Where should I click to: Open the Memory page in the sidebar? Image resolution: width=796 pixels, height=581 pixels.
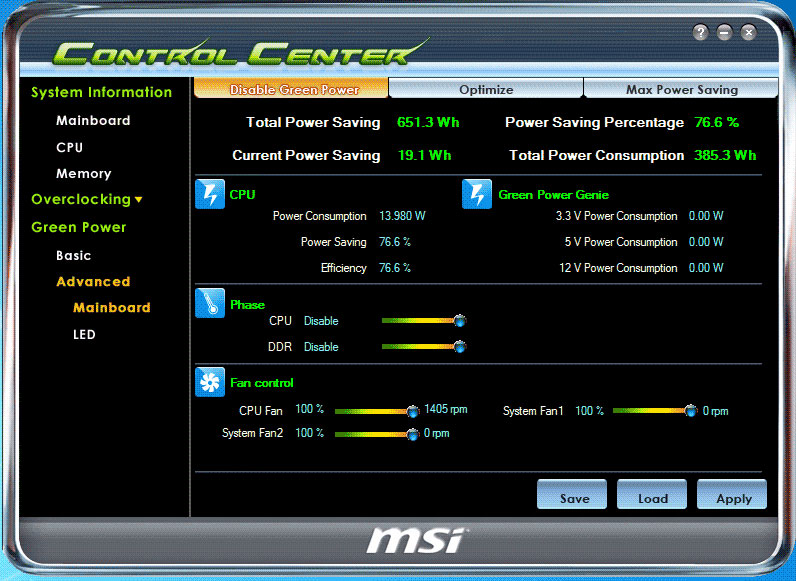pyautogui.click(x=83, y=174)
